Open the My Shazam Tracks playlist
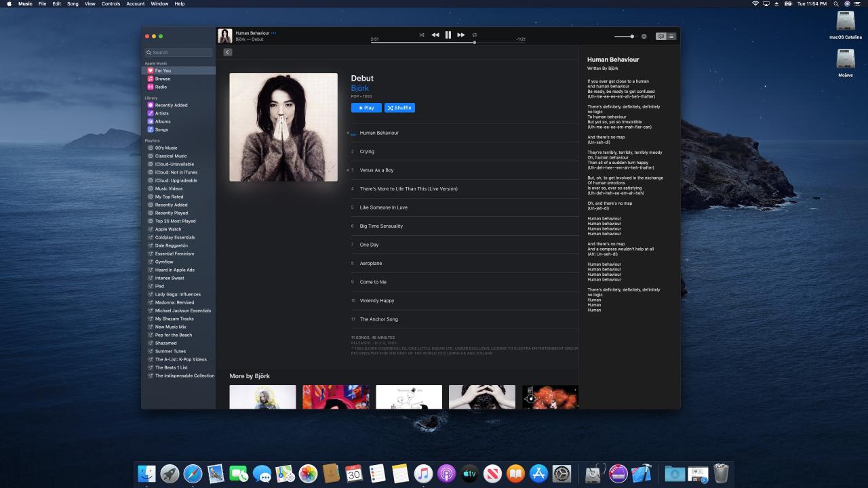The image size is (868, 488). click(x=178, y=319)
